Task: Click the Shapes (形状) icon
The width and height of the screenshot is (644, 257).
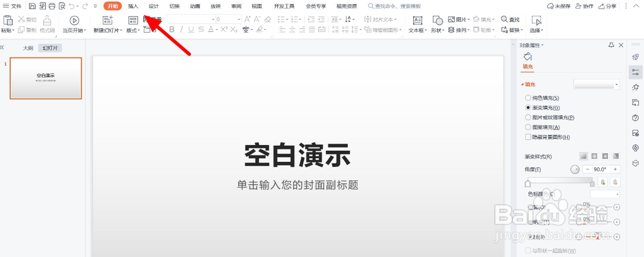Action: 437,20
